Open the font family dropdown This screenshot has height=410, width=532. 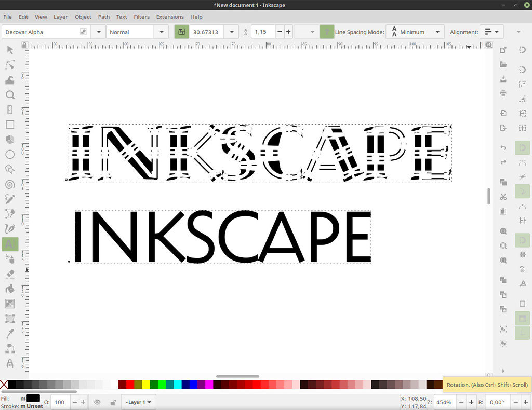(98, 32)
